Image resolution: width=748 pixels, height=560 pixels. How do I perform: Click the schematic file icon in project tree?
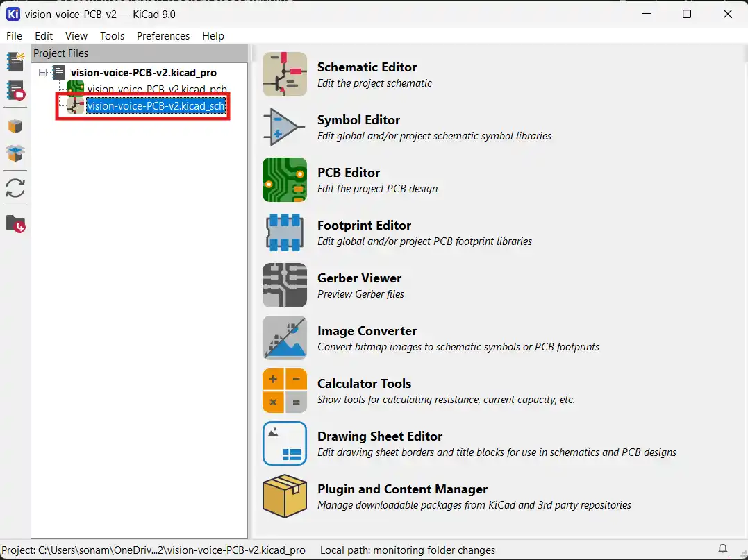coord(76,105)
